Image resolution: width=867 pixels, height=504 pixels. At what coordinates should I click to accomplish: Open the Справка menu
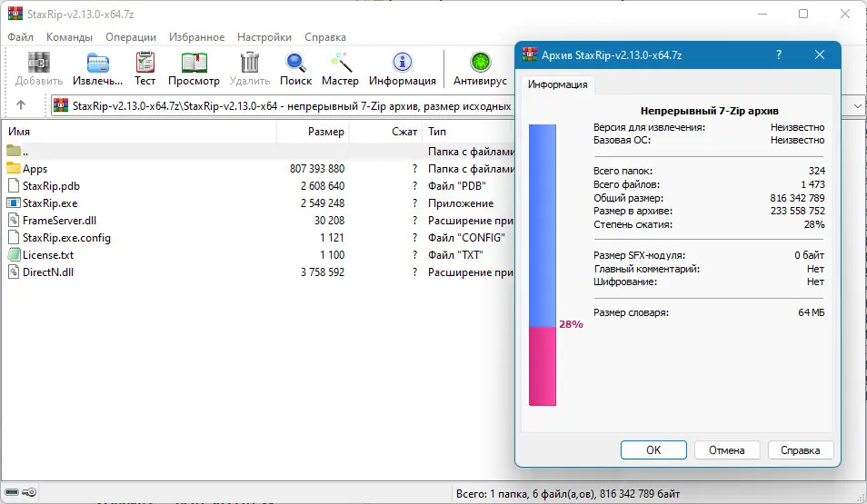click(x=325, y=37)
